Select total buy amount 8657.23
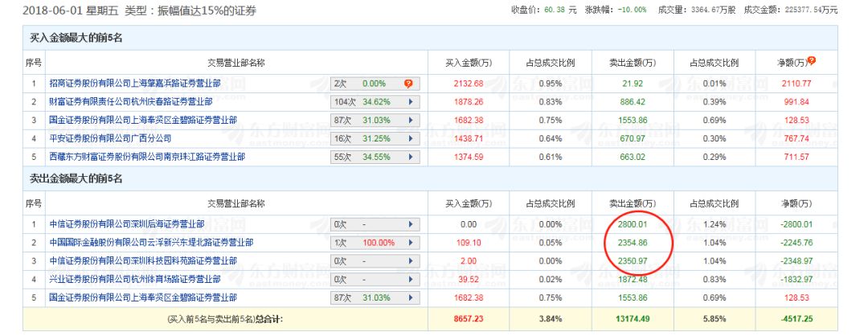The height and width of the screenshot is (336, 868). pyautogui.click(x=469, y=319)
